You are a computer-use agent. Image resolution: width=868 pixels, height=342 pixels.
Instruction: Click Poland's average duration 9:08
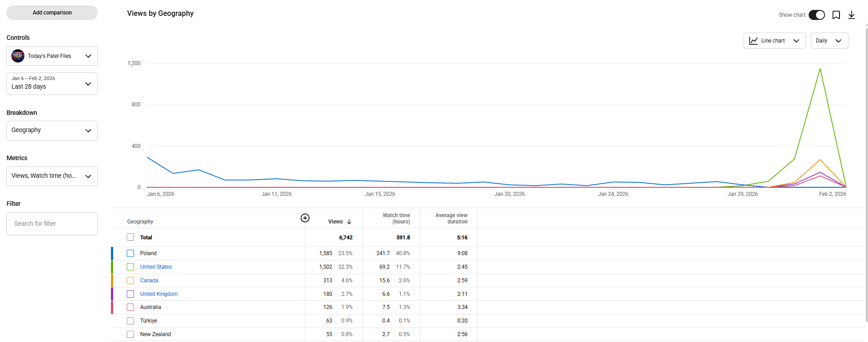pos(462,253)
